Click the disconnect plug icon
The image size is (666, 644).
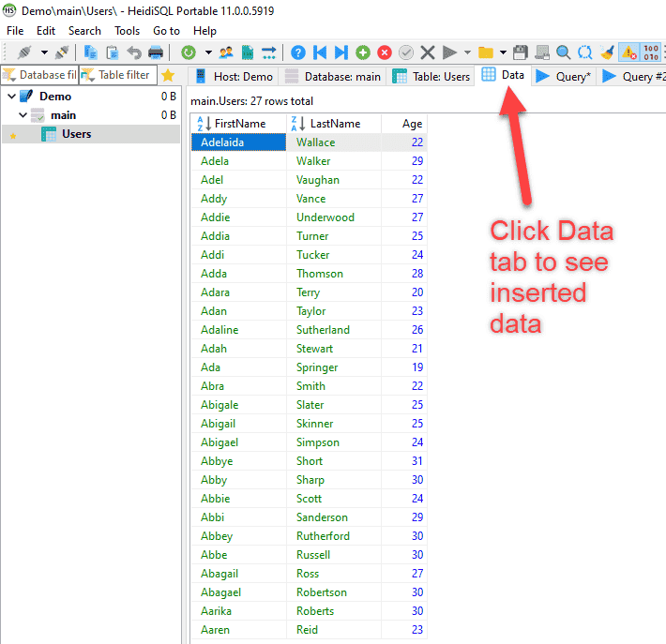coord(62,52)
